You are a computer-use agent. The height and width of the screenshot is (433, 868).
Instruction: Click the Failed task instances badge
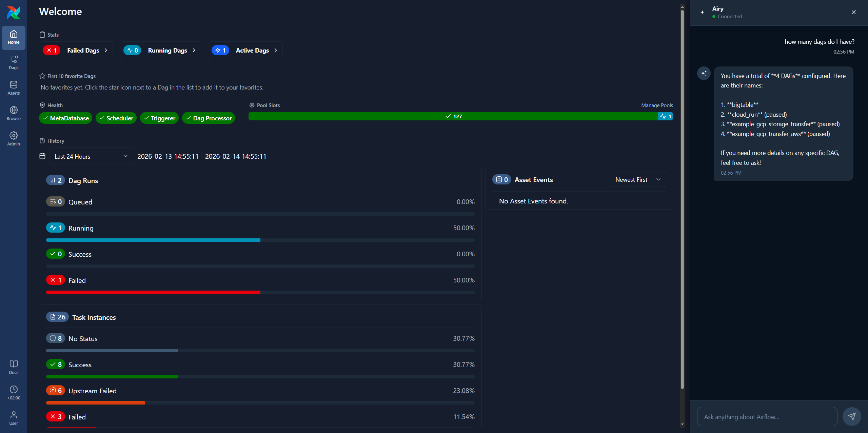56,417
